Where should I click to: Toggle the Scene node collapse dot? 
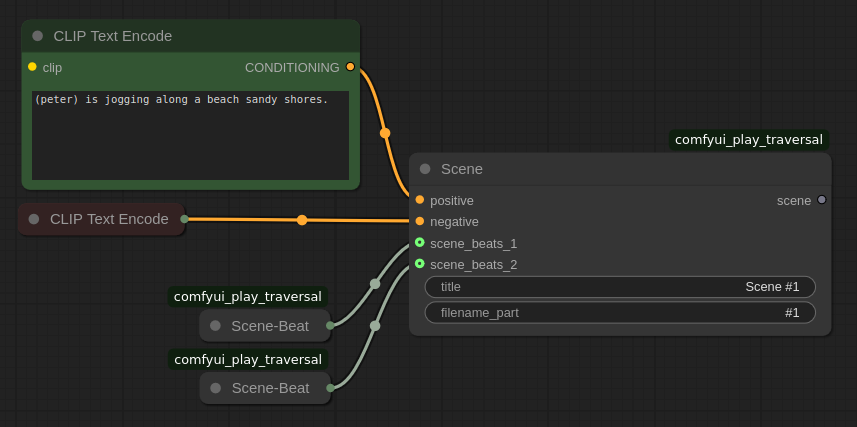(x=425, y=169)
